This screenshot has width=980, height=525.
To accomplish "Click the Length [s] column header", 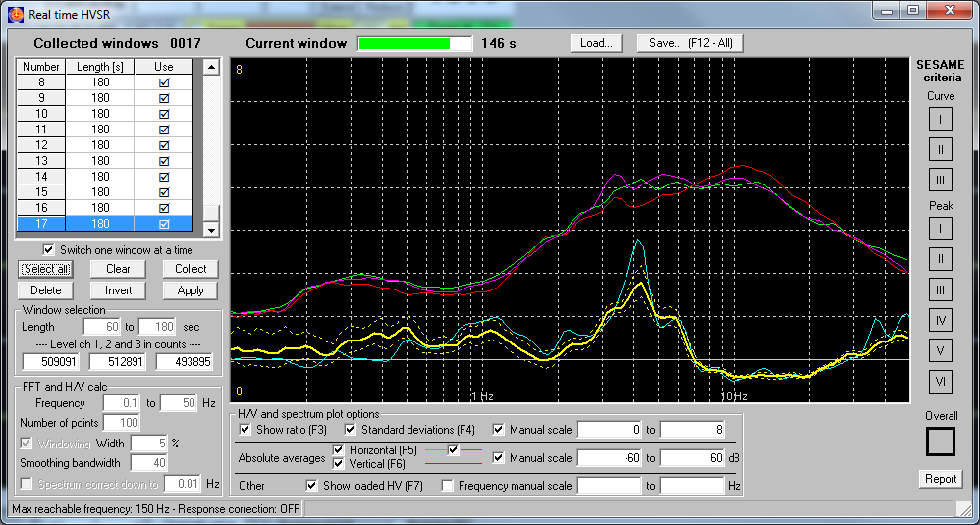I will pos(100,66).
